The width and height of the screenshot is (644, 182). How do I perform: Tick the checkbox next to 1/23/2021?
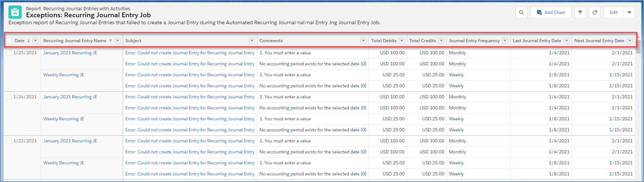[9, 141]
